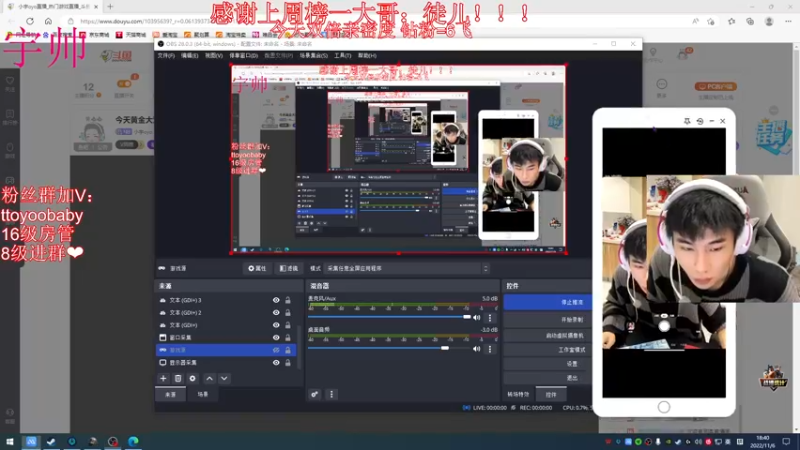
Task: Click the circular arrow icon in the phone window
Action: 699,121
